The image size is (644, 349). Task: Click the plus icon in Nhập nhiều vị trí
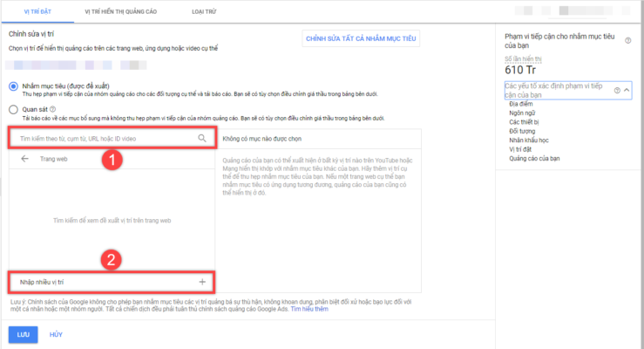click(x=202, y=282)
